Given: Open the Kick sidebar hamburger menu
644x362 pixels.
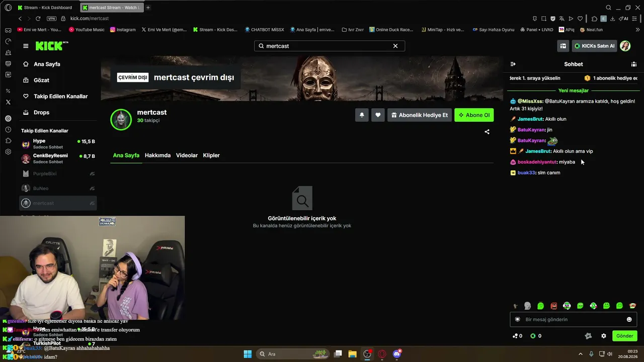Looking at the screenshot, I should pyautogui.click(x=26, y=46).
